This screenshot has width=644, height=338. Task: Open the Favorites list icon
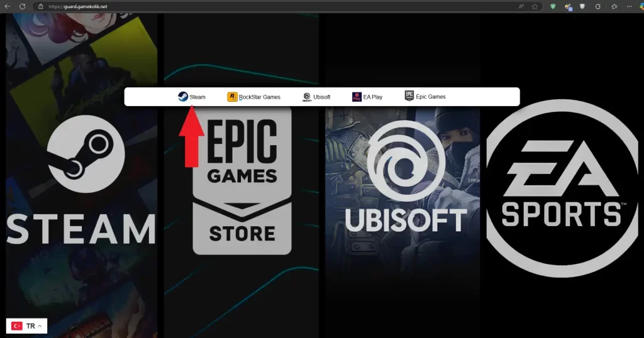click(614, 6)
